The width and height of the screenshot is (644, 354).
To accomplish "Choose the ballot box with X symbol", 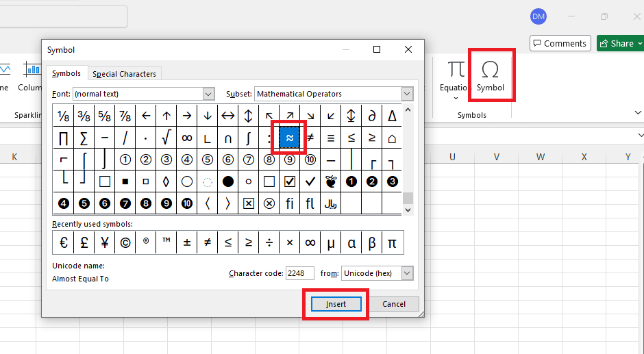I will coord(248,203).
